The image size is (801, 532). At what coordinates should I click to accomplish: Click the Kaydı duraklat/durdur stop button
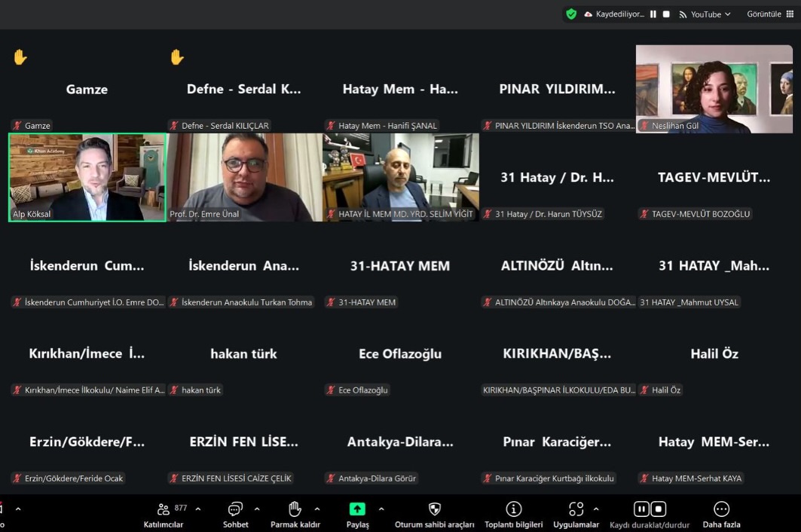(x=658, y=509)
